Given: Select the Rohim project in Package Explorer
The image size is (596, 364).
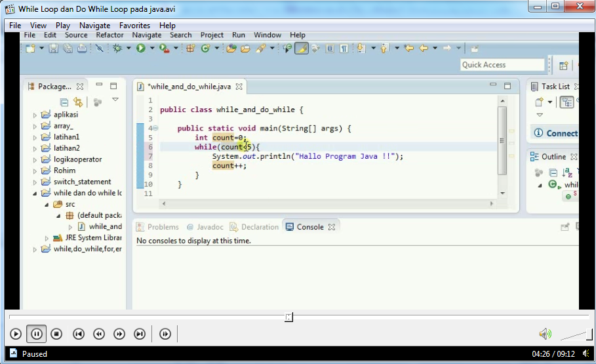Looking at the screenshot, I should (x=64, y=171).
